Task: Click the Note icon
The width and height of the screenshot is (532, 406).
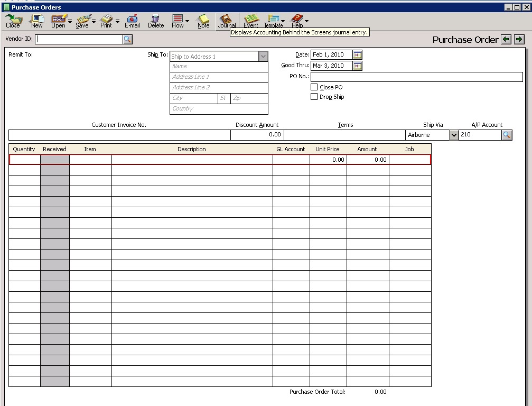Action: [x=203, y=21]
